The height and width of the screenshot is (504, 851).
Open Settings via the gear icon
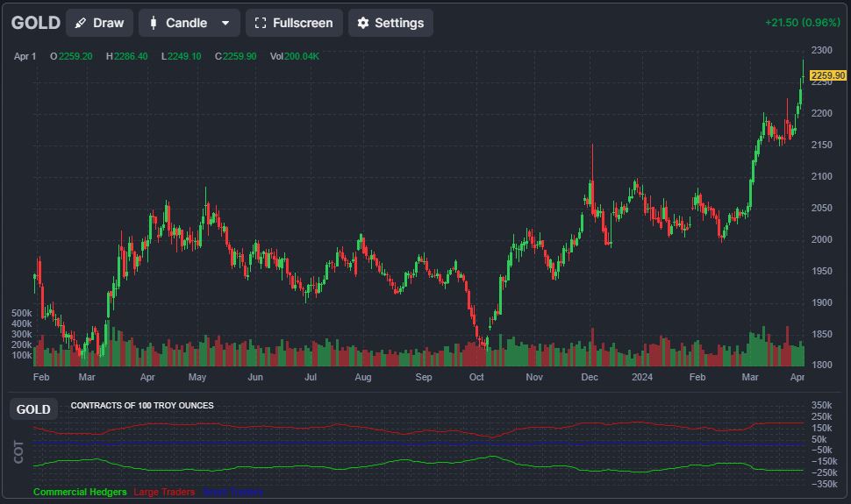click(362, 23)
